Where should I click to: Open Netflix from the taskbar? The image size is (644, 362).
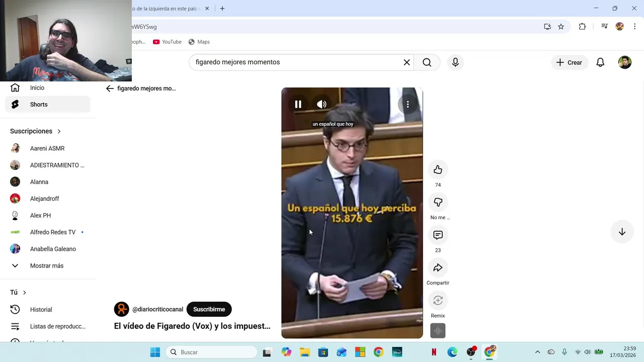(434, 352)
